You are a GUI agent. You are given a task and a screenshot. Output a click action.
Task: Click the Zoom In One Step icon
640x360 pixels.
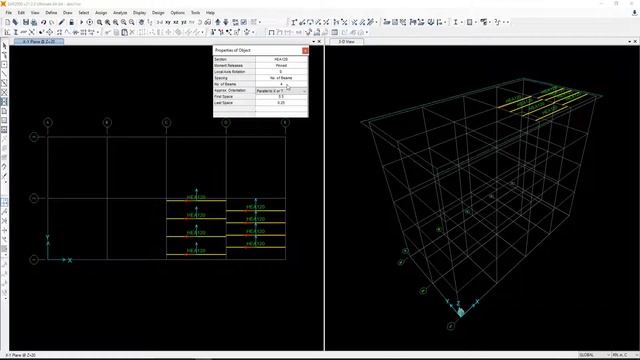[x=123, y=22]
